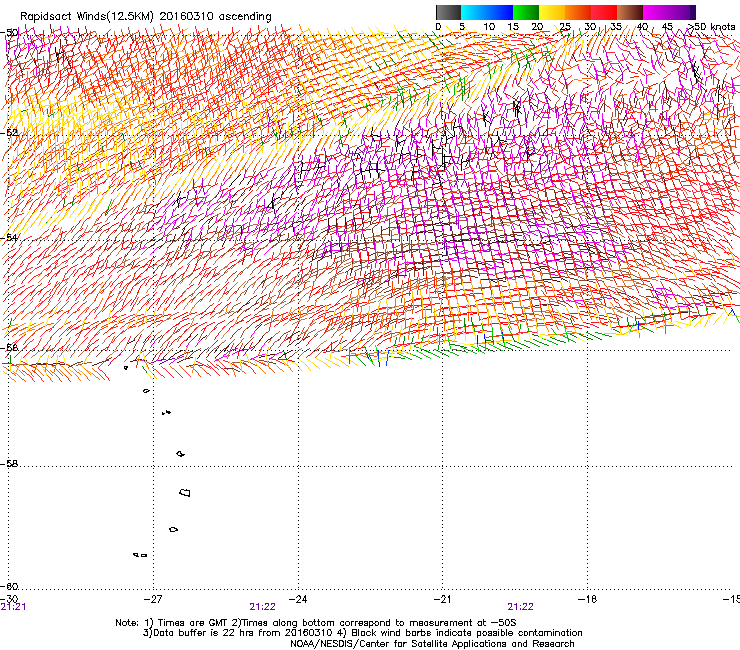Click the '20' legend scale label

point(537,26)
